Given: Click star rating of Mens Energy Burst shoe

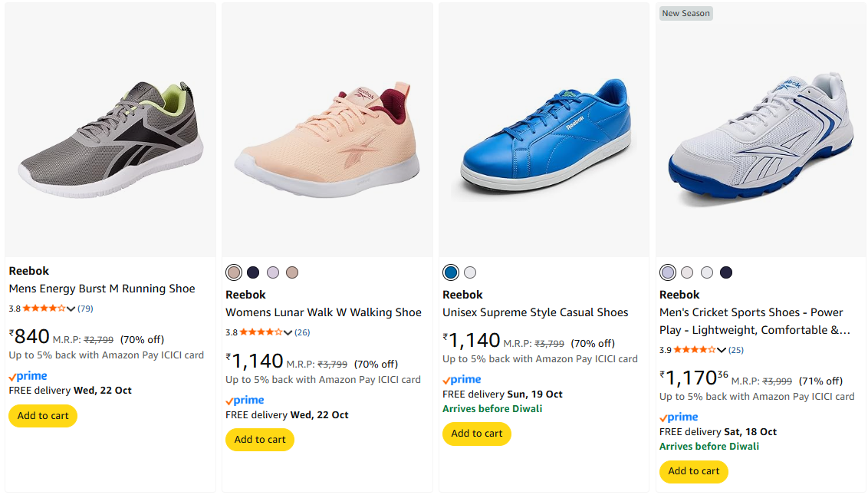Looking at the screenshot, I should tap(44, 309).
